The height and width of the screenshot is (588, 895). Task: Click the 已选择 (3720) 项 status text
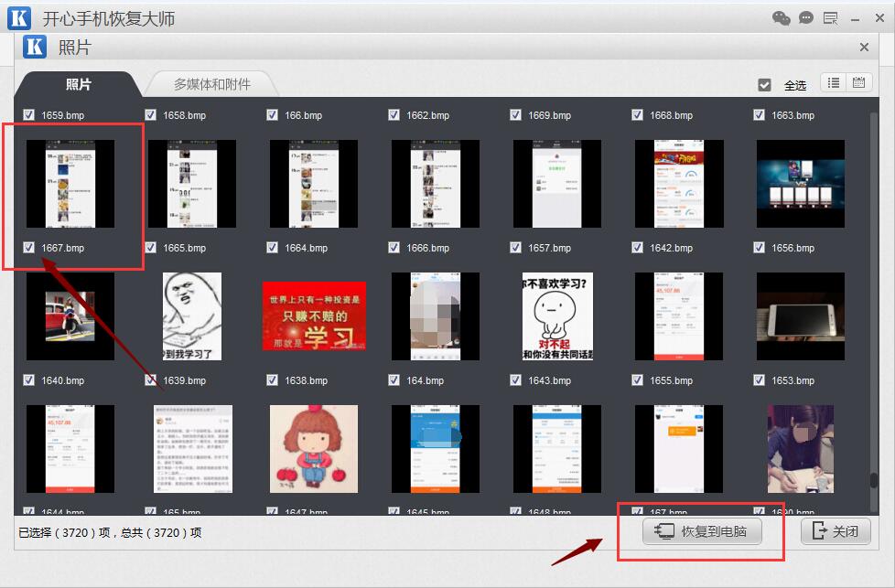pyautogui.click(x=64, y=533)
